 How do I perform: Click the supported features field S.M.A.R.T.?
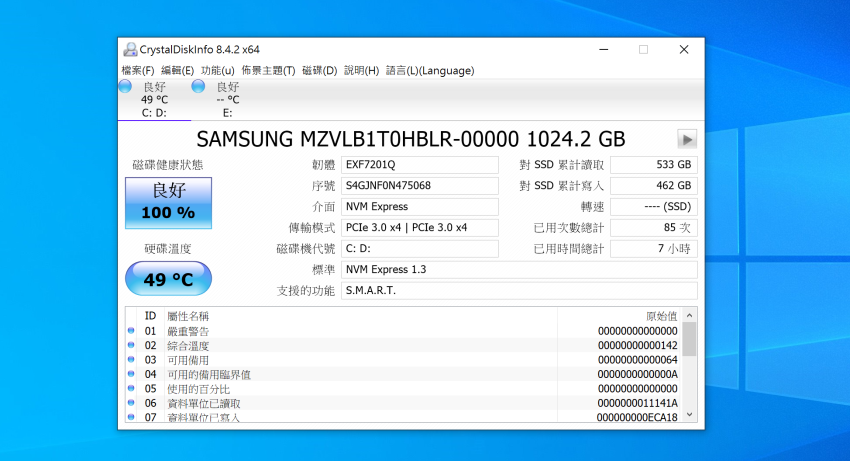[x=519, y=291]
